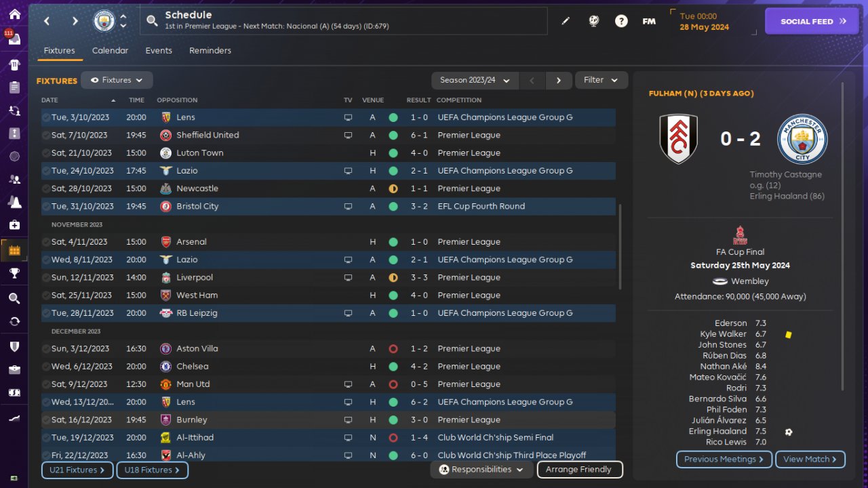Click the Arrange Friendly button
868x488 pixels.
[x=580, y=470]
